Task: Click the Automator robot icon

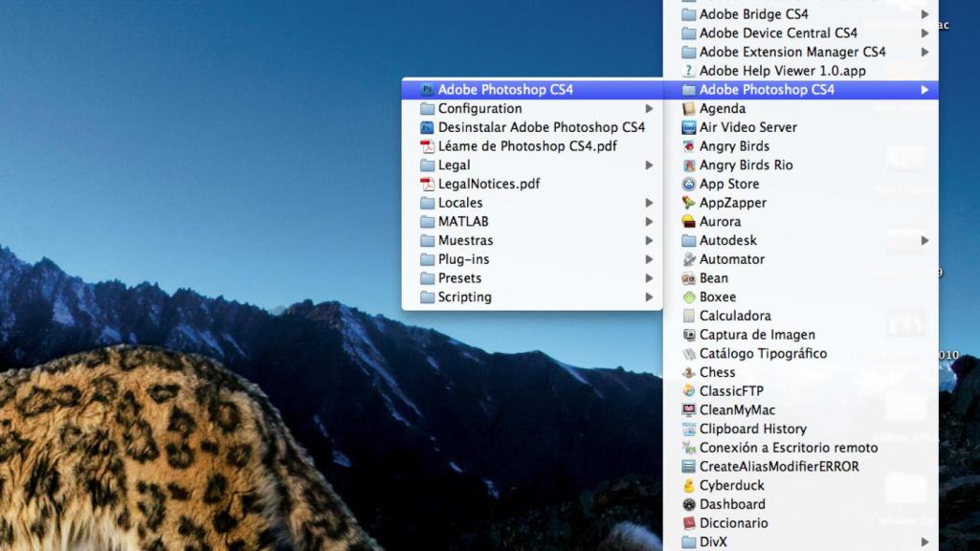Action: pos(688,259)
